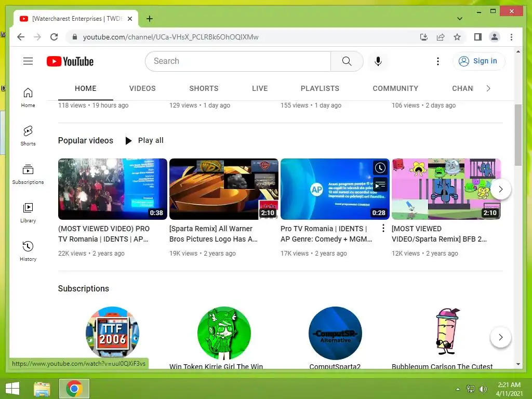Screen dimensions: 532x399
Task: Open the BFB Sparta Remix thumbnail
Action: coord(446,189)
